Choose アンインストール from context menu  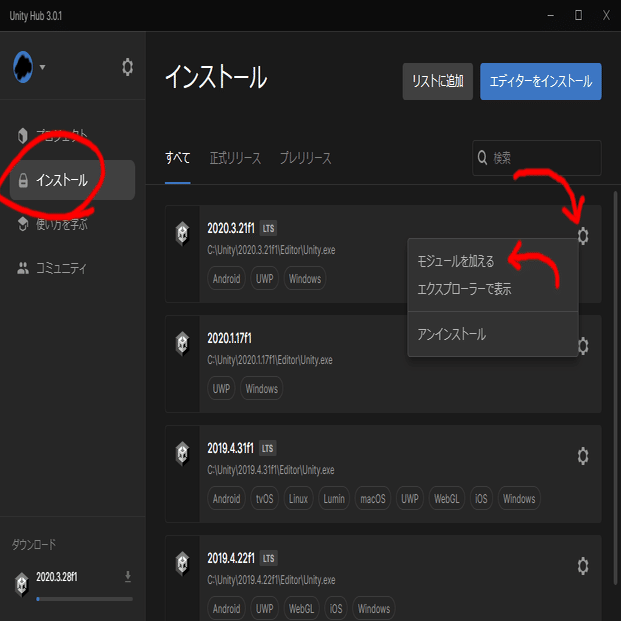click(x=493, y=334)
